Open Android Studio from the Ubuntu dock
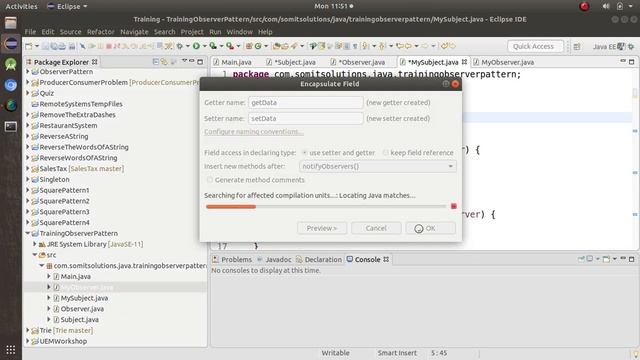The image size is (640, 360). click(11, 64)
